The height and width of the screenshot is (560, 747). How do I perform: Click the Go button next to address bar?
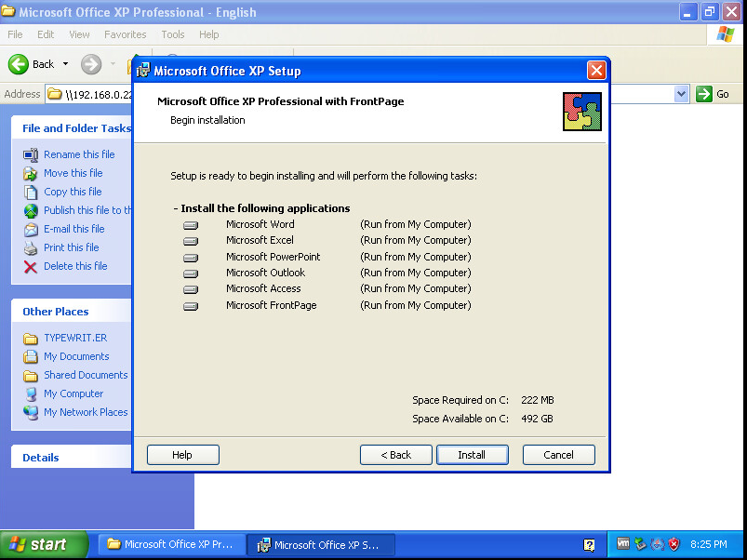(x=714, y=94)
